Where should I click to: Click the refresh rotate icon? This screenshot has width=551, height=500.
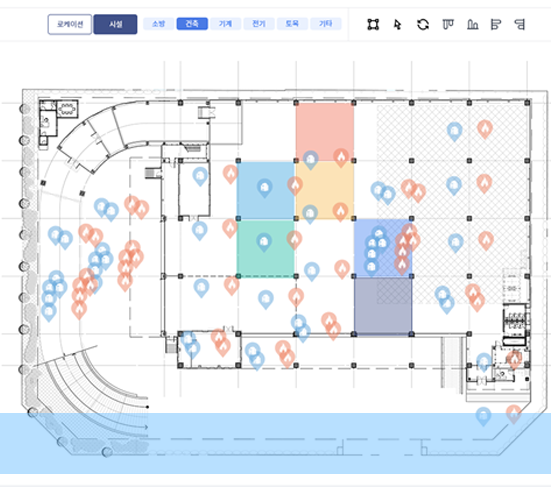(423, 25)
